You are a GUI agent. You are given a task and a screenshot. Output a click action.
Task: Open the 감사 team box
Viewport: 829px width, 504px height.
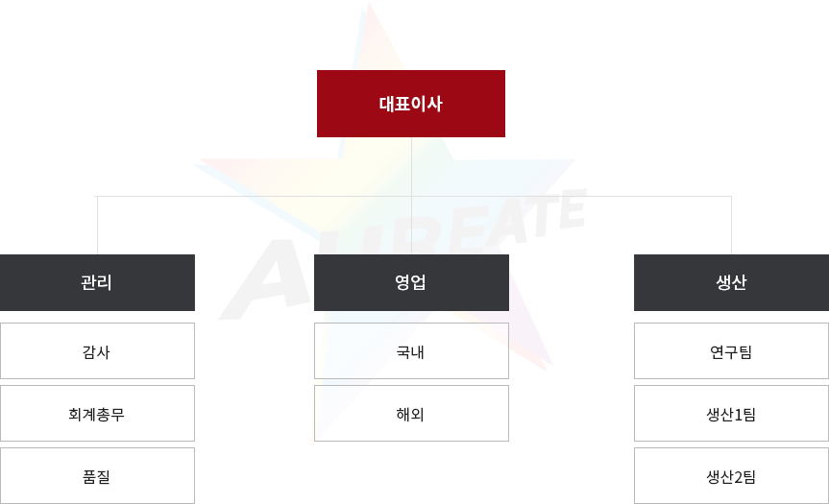coord(97,350)
